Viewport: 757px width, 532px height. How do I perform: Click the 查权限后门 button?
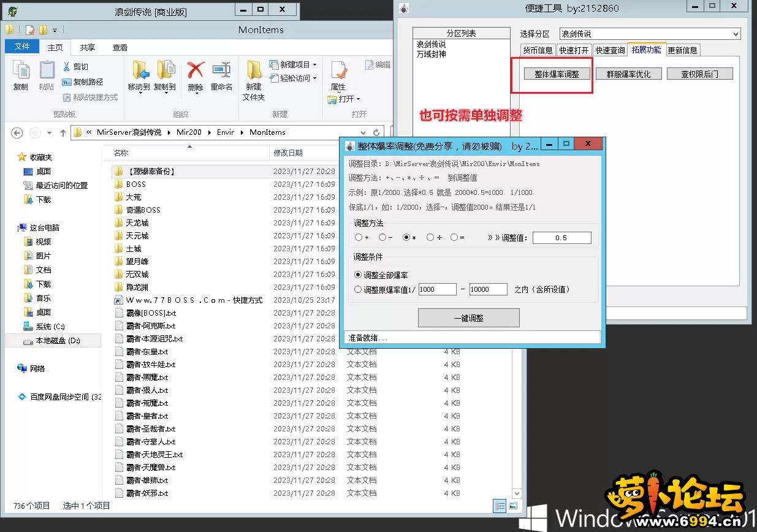point(700,74)
